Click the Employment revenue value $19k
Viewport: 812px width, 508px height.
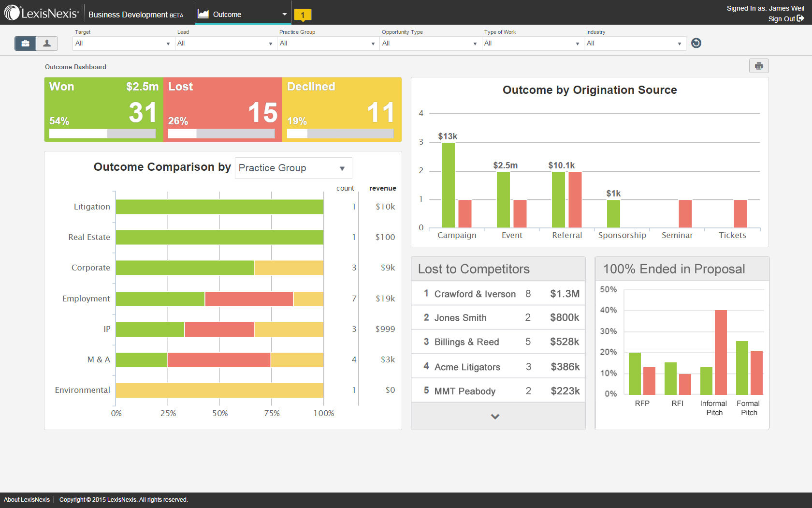pos(385,299)
